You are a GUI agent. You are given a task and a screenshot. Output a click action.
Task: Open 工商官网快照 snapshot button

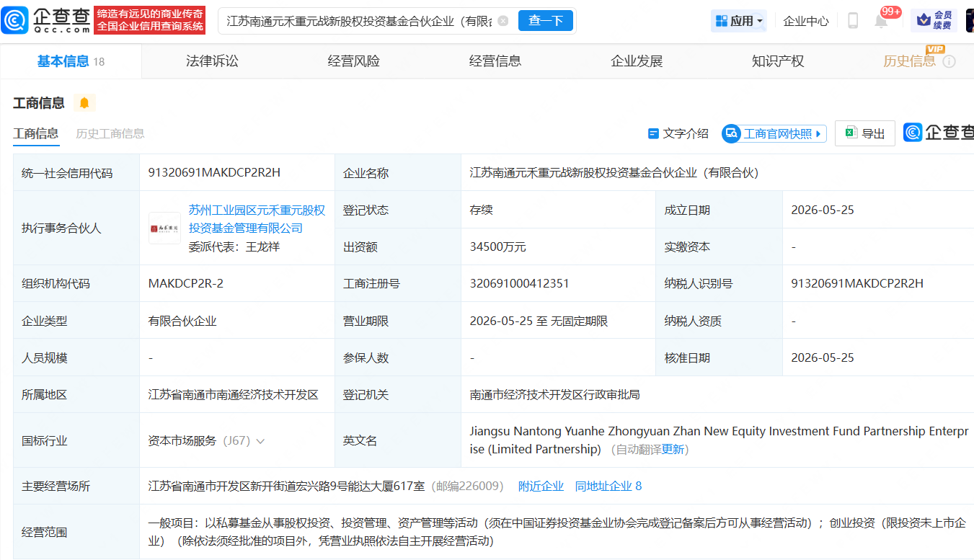(x=774, y=133)
